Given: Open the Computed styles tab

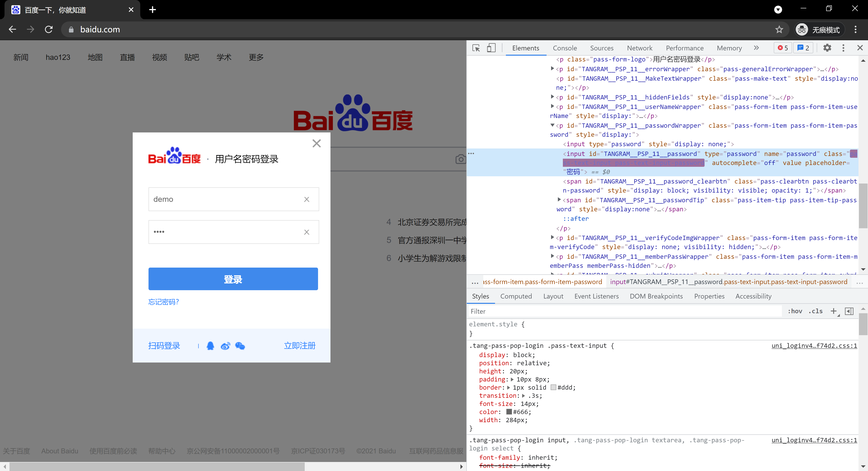Looking at the screenshot, I should 516,296.
